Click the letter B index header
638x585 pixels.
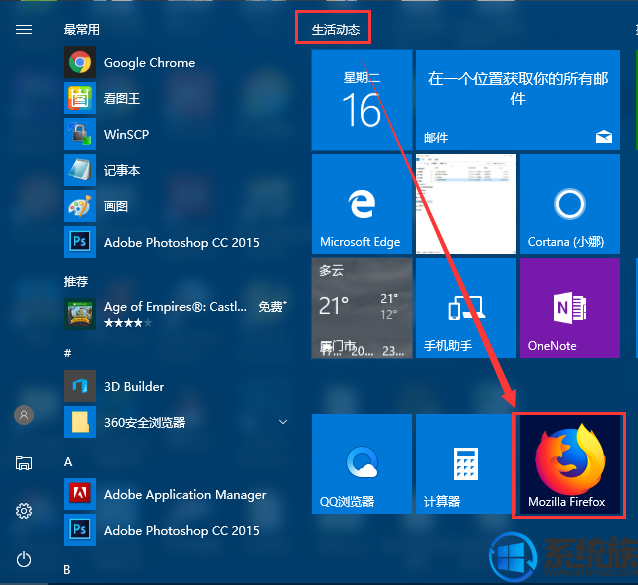(x=67, y=570)
